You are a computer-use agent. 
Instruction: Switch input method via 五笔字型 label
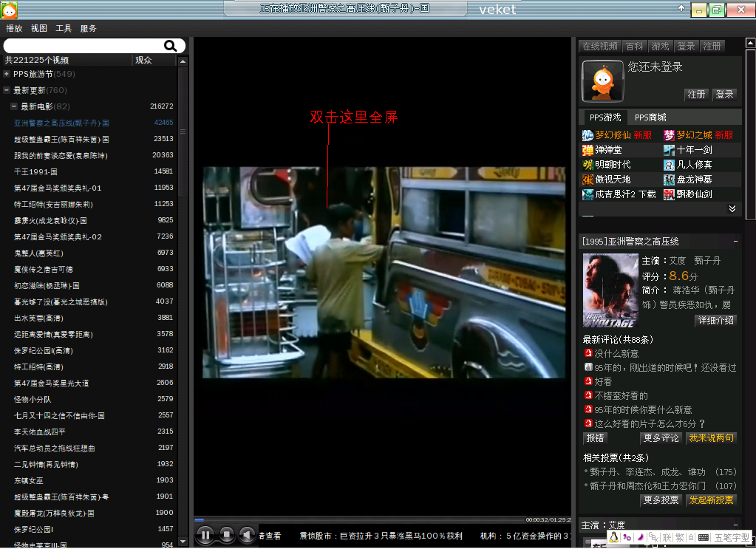coord(732,537)
